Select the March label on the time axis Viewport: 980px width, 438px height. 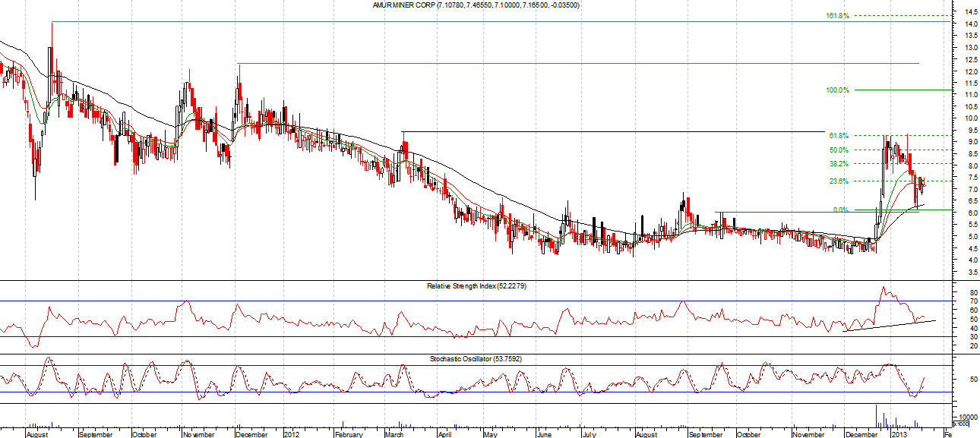coord(394,434)
